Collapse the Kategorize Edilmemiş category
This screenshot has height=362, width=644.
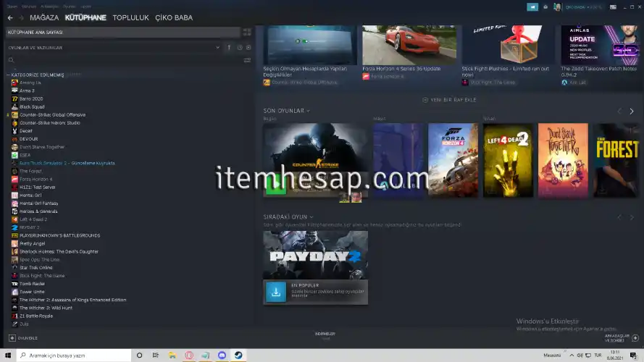[8, 75]
